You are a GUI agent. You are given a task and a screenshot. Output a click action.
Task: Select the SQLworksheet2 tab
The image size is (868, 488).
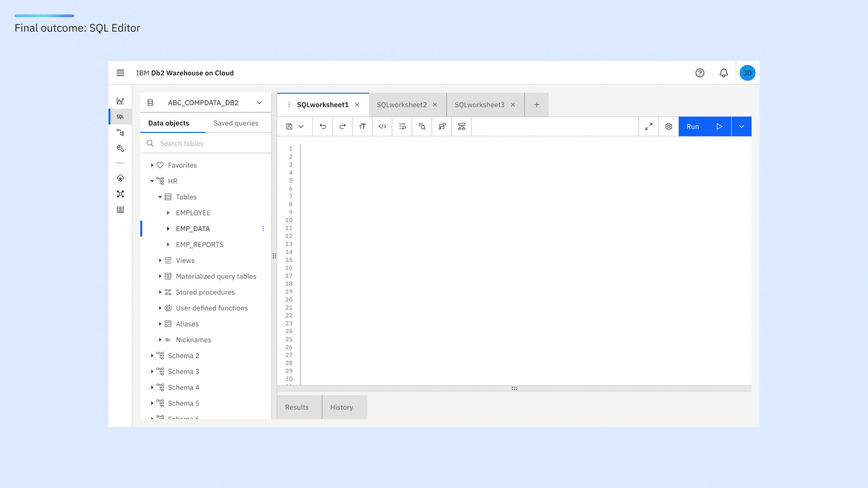tap(401, 104)
